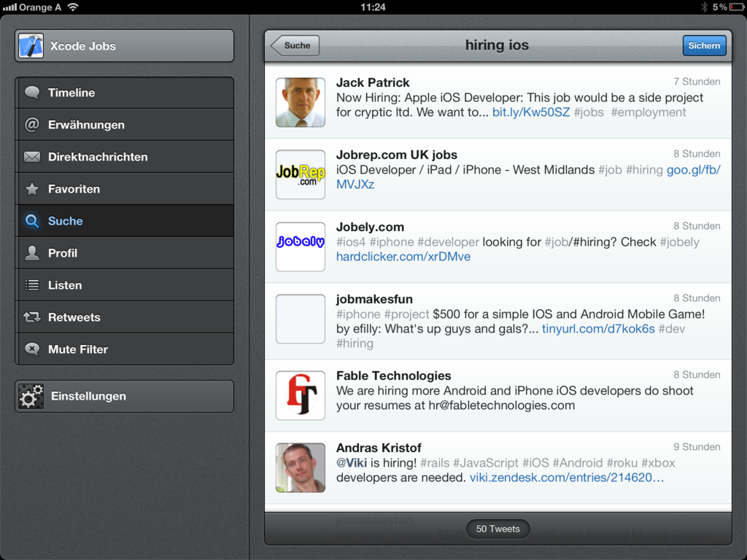Select the Suche magnifier icon
Viewport: 747px width, 560px height.
[32, 221]
